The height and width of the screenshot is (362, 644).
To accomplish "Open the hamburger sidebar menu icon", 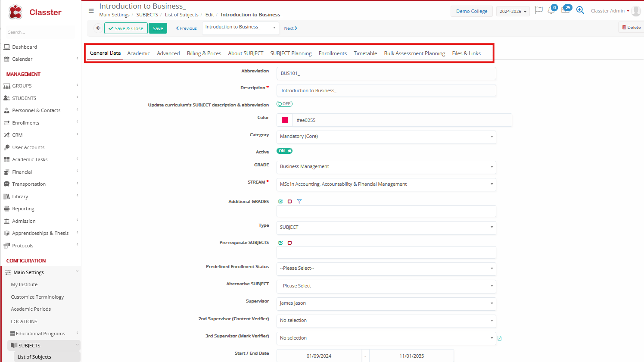I will tap(91, 11).
